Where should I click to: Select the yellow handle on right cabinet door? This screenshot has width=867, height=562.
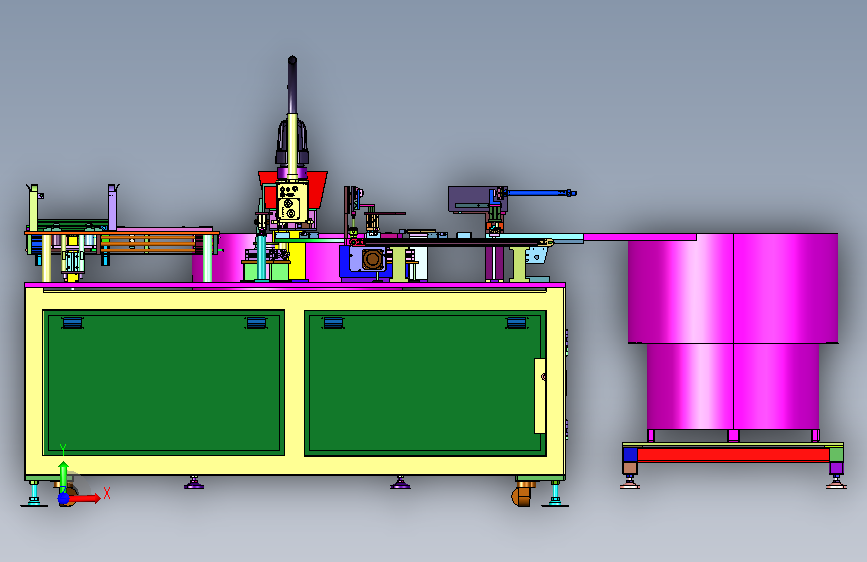[x=540, y=396]
